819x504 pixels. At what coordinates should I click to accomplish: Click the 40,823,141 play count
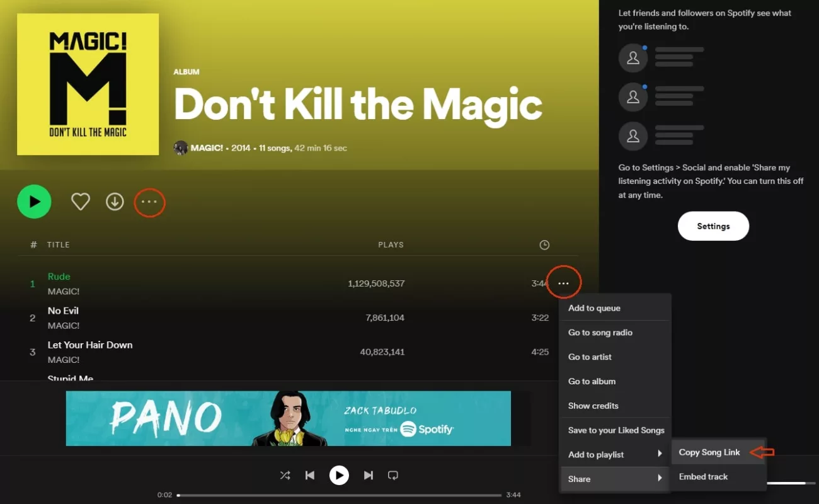(382, 352)
